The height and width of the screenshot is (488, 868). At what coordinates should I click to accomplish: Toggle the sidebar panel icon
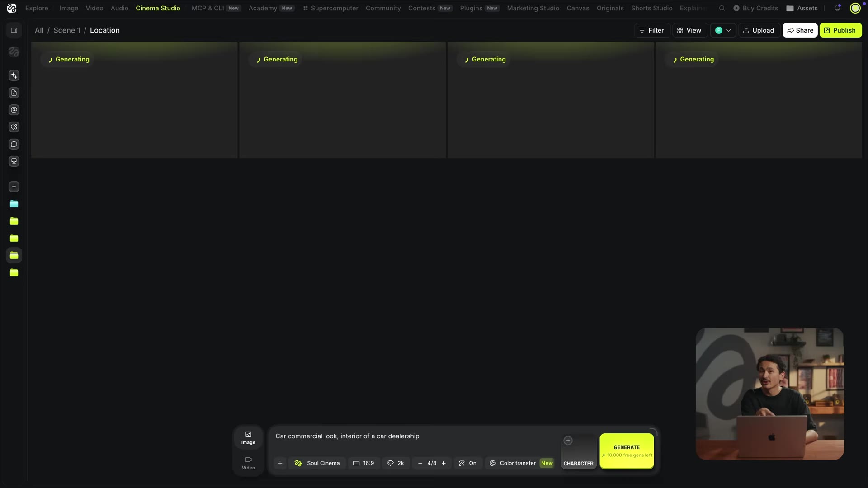pyautogui.click(x=14, y=30)
